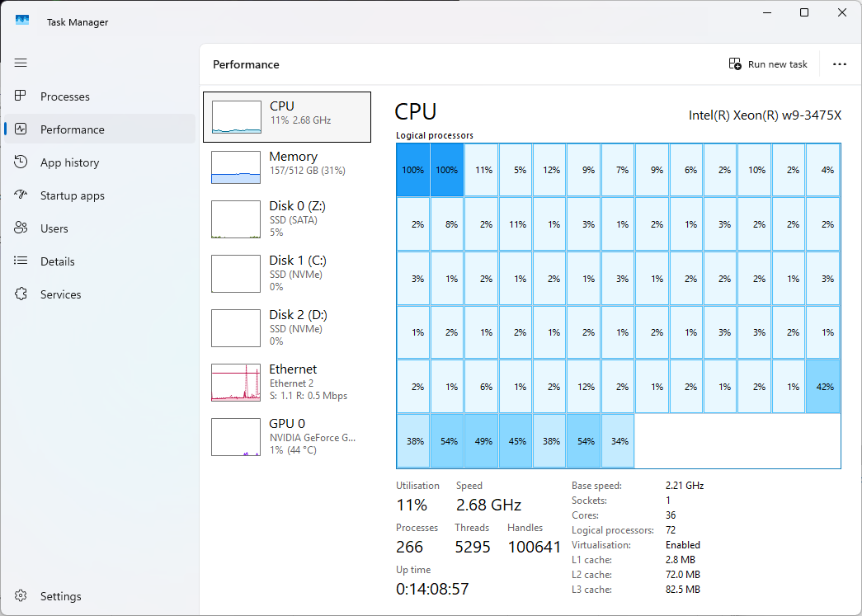Click the Base speed value 2.21 GHz

(685, 486)
